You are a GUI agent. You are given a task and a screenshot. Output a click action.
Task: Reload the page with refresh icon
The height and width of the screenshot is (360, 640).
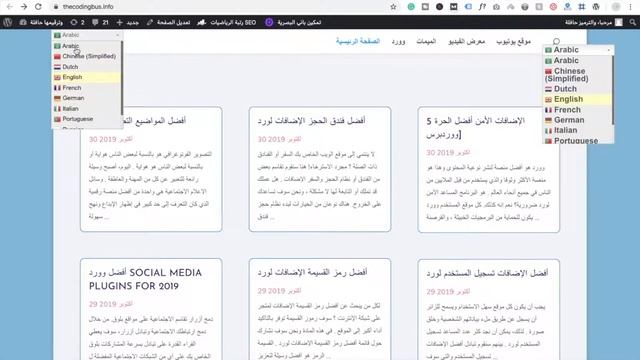[38, 7]
